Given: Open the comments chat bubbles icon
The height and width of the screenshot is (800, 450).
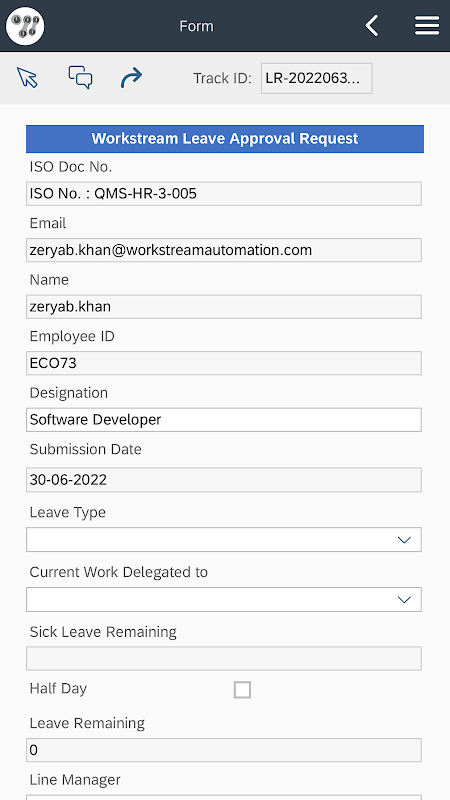Looking at the screenshot, I should click(x=81, y=78).
